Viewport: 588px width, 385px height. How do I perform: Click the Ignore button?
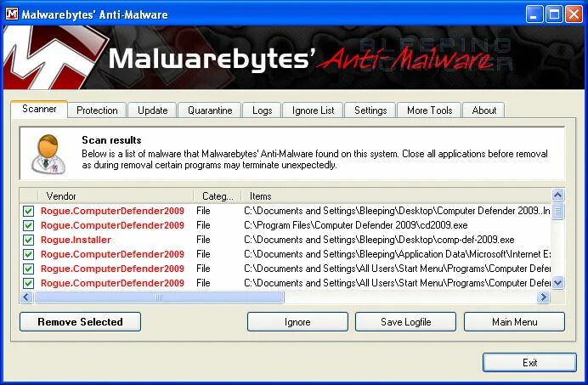pos(297,321)
